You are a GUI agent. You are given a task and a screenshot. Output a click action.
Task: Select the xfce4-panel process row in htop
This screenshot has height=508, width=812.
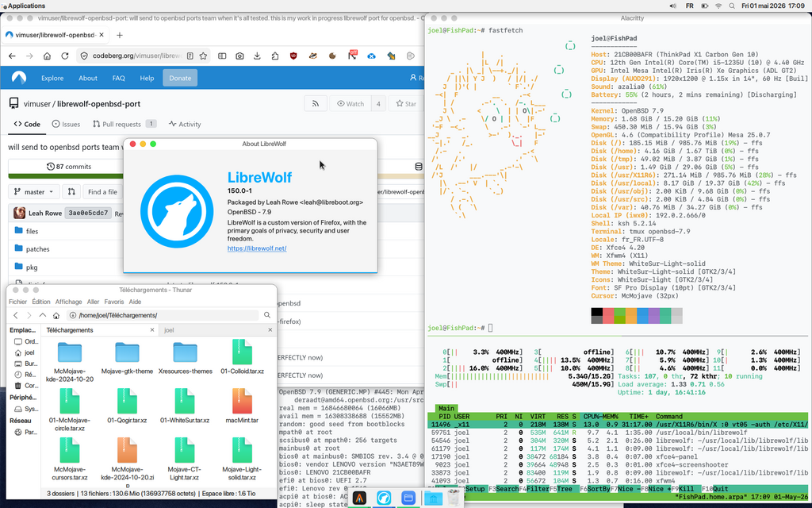coord(617,456)
